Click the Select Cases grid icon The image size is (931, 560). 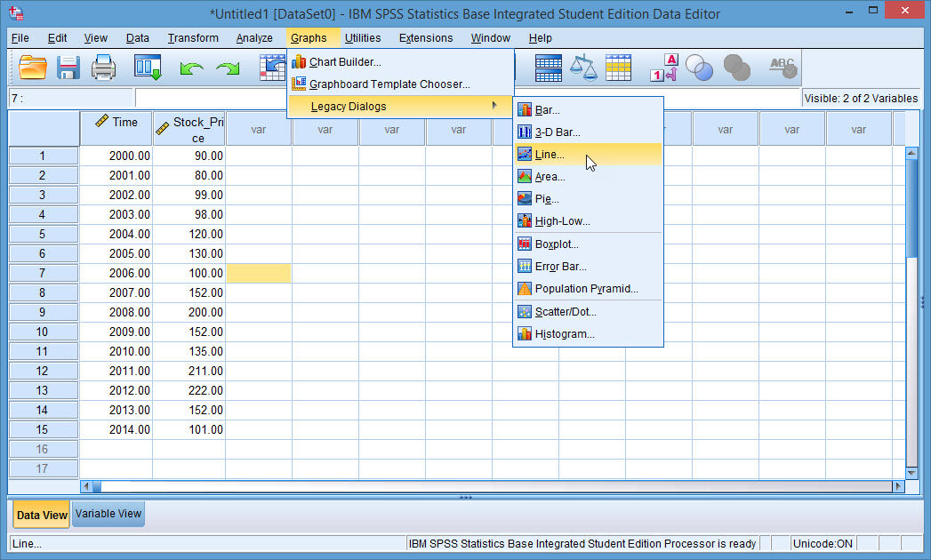coord(618,67)
